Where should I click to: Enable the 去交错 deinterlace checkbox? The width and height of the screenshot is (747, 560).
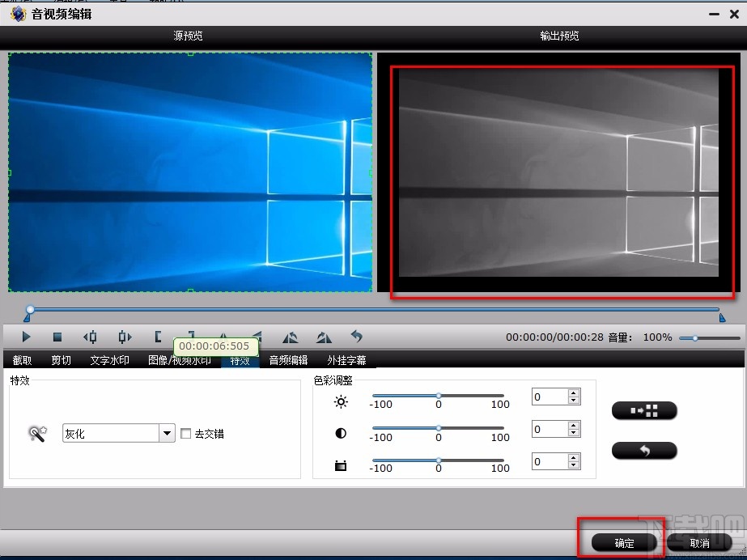click(186, 433)
